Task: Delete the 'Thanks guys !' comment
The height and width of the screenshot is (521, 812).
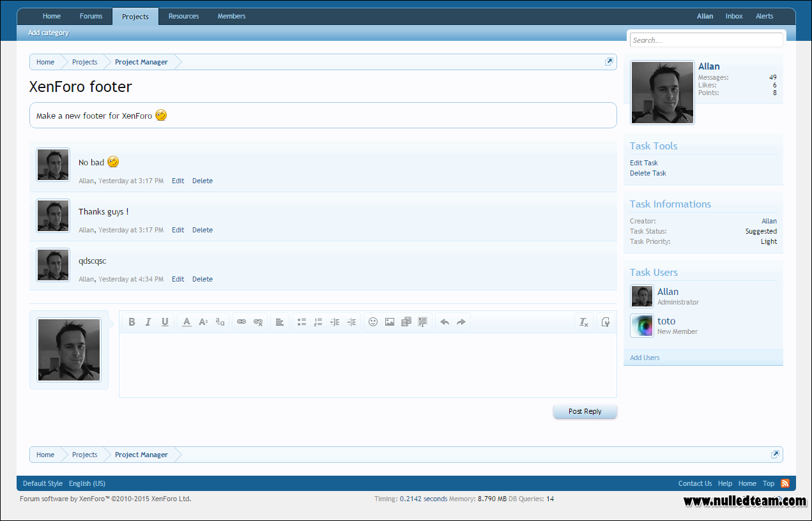Action: click(203, 230)
